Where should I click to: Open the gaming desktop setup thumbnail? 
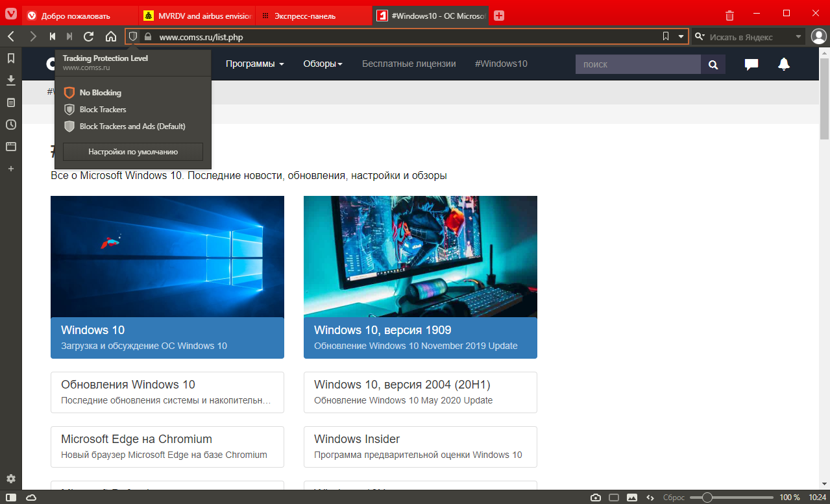[x=421, y=256]
